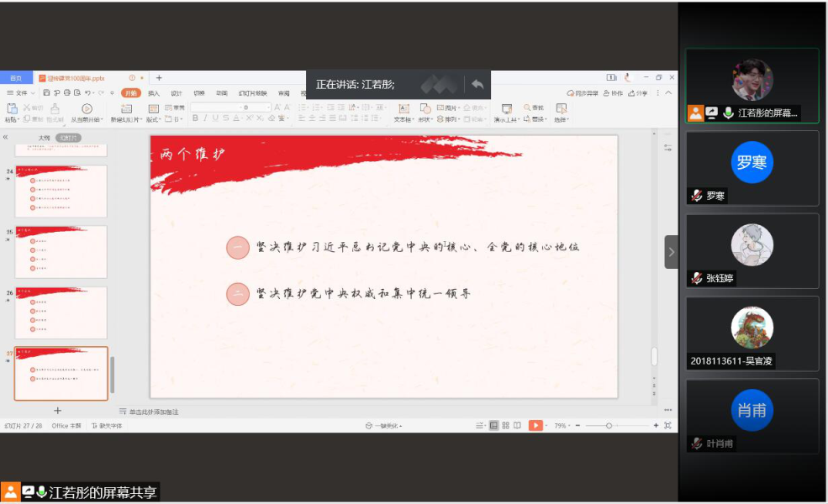828x504 pixels.
Task: Collapse the slide panel double-chevron
Action: pyautogui.click(x=5, y=137)
